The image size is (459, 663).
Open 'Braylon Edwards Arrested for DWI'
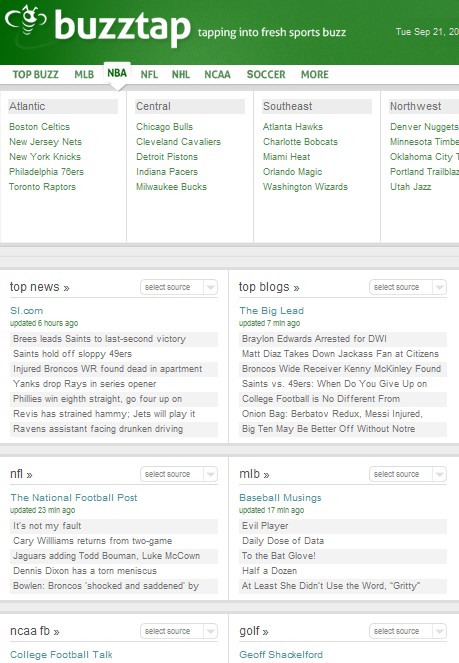343,339
